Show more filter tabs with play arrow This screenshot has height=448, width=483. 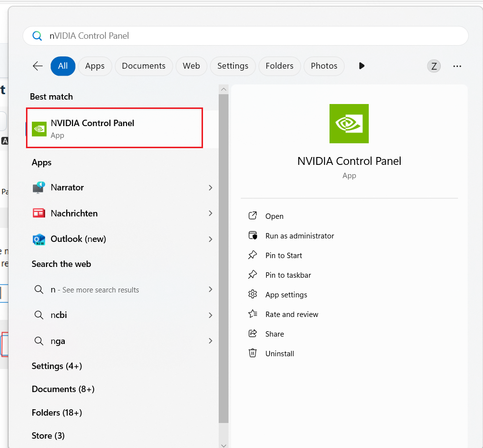pos(361,66)
